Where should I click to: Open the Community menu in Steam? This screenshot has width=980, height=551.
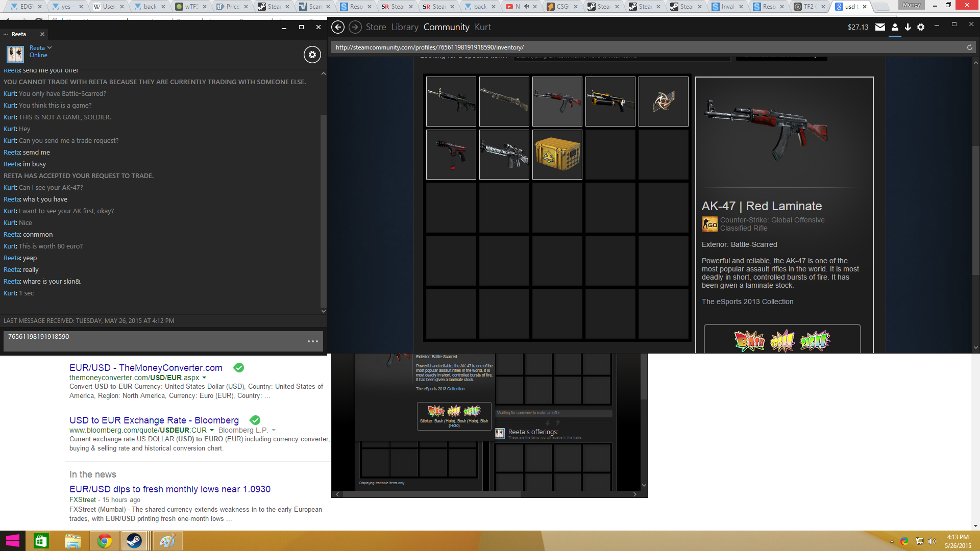pos(446,27)
